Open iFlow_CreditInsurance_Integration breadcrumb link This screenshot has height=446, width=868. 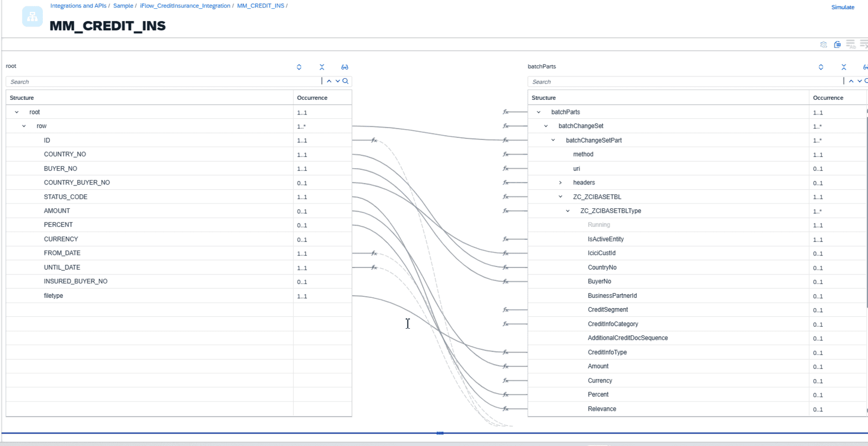[x=185, y=6]
